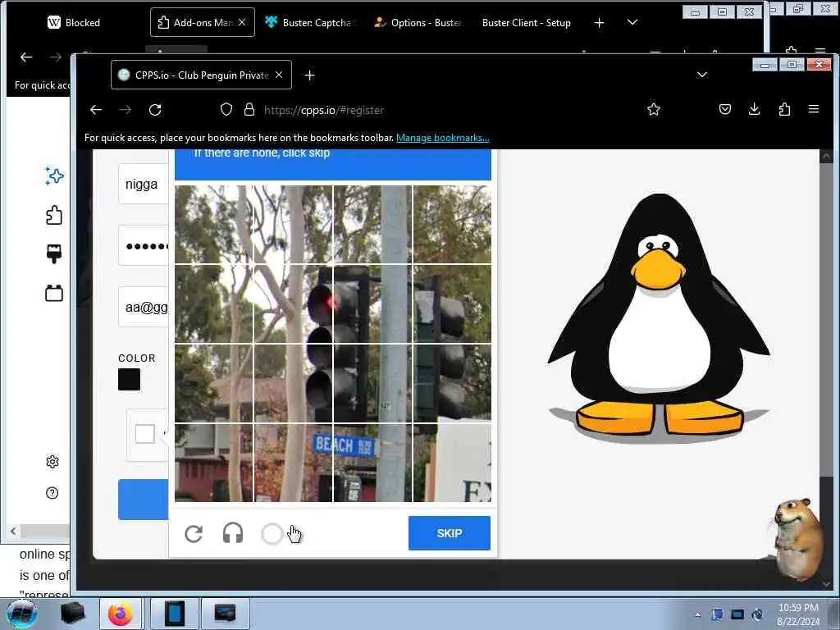The width and height of the screenshot is (840, 630).
Task: Click the Firefox icon in the taskbar
Action: click(x=120, y=614)
